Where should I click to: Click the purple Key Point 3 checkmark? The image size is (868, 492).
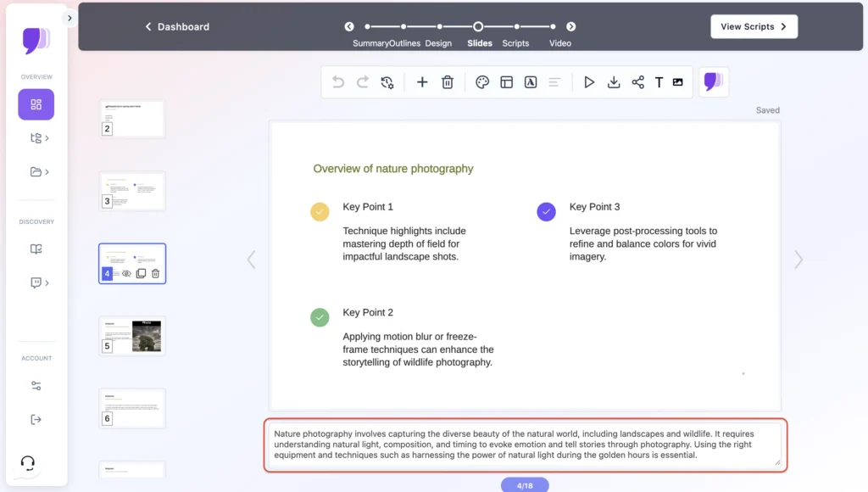point(547,212)
